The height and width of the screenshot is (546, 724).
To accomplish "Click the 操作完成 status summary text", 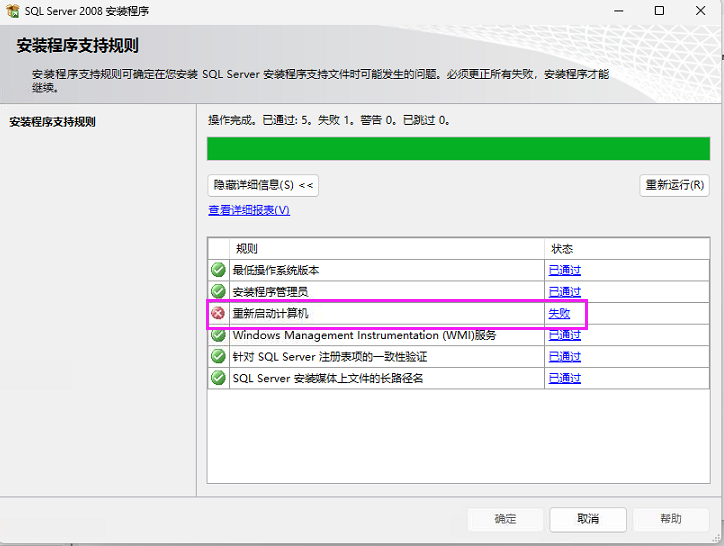I will [329, 121].
